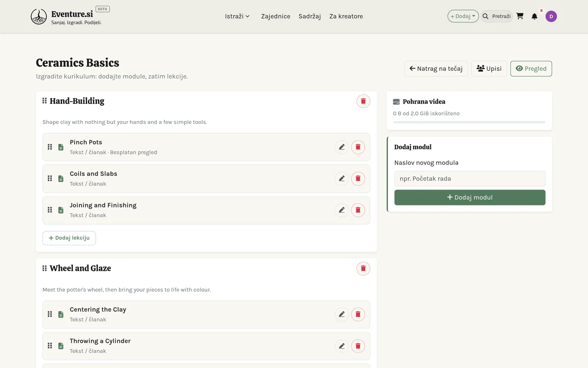
Task: Click the Pregled preview button
Action: (531, 69)
